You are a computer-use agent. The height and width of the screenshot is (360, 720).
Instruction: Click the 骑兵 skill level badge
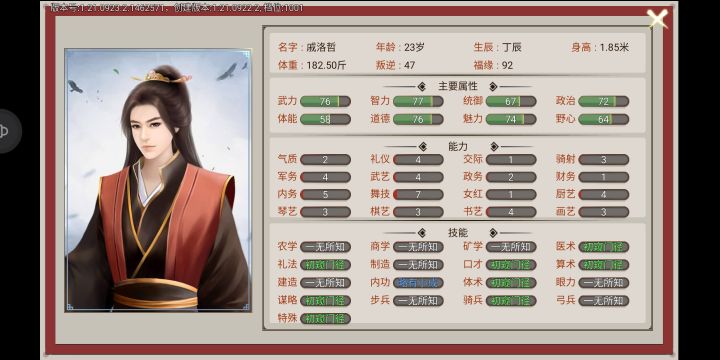point(511,301)
